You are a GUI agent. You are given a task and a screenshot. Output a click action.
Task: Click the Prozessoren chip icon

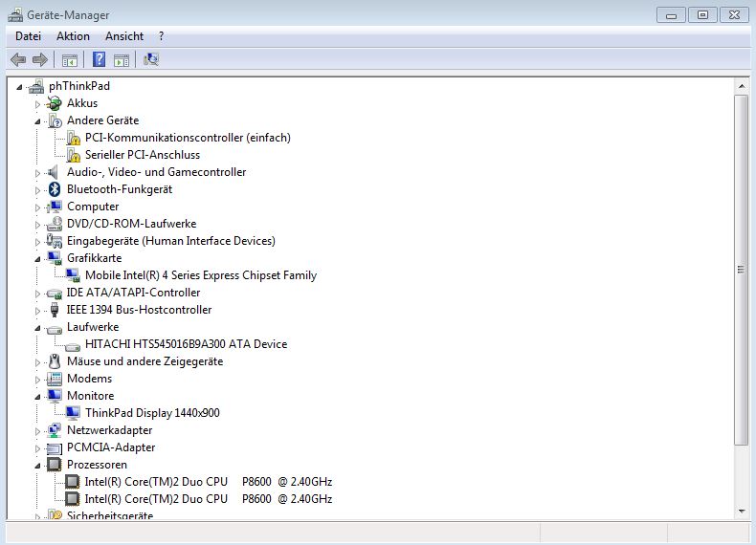pos(54,465)
